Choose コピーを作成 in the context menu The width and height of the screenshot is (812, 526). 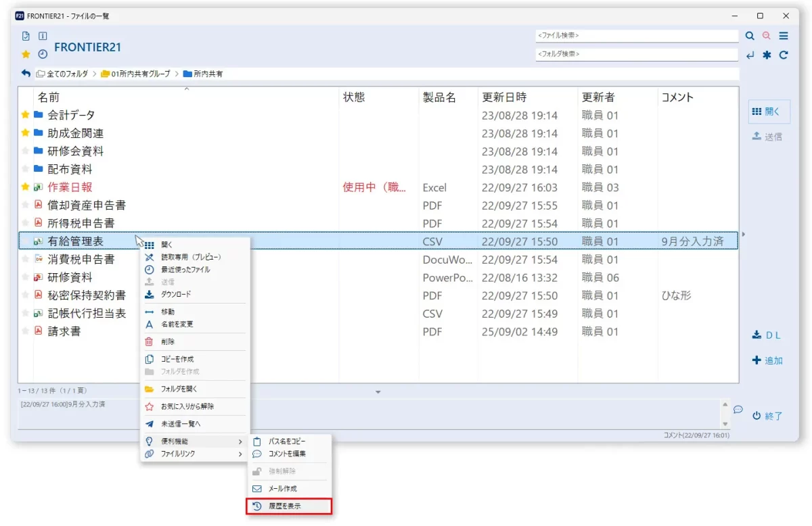click(x=194, y=359)
